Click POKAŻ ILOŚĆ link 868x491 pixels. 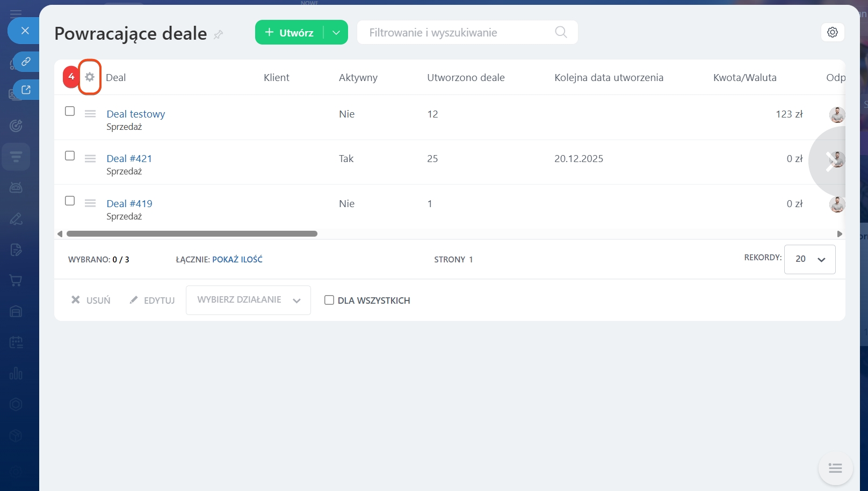(237, 260)
